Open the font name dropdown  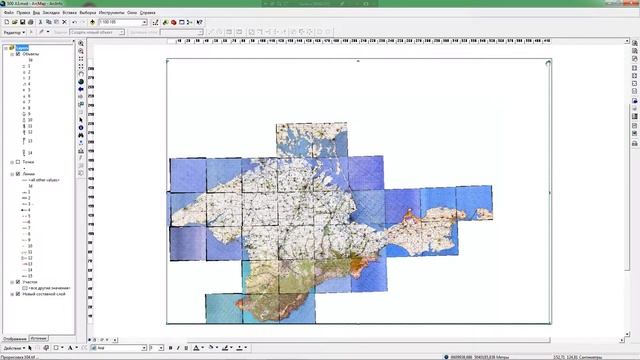(144, 348)
